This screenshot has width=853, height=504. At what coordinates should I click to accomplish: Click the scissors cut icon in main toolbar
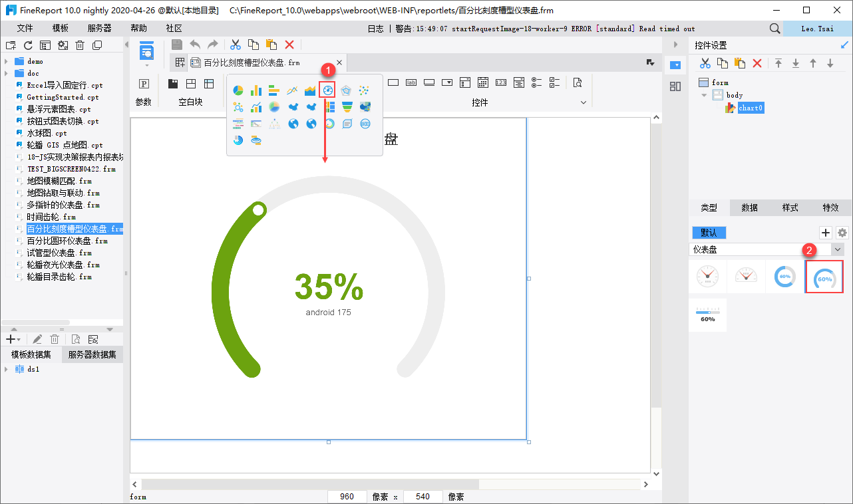click(235, 45)
